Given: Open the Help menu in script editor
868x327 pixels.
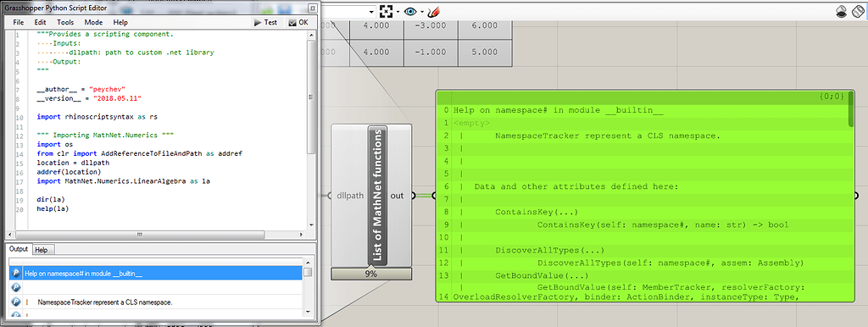Looking at the screenshot, I should [x=120, y=23].
